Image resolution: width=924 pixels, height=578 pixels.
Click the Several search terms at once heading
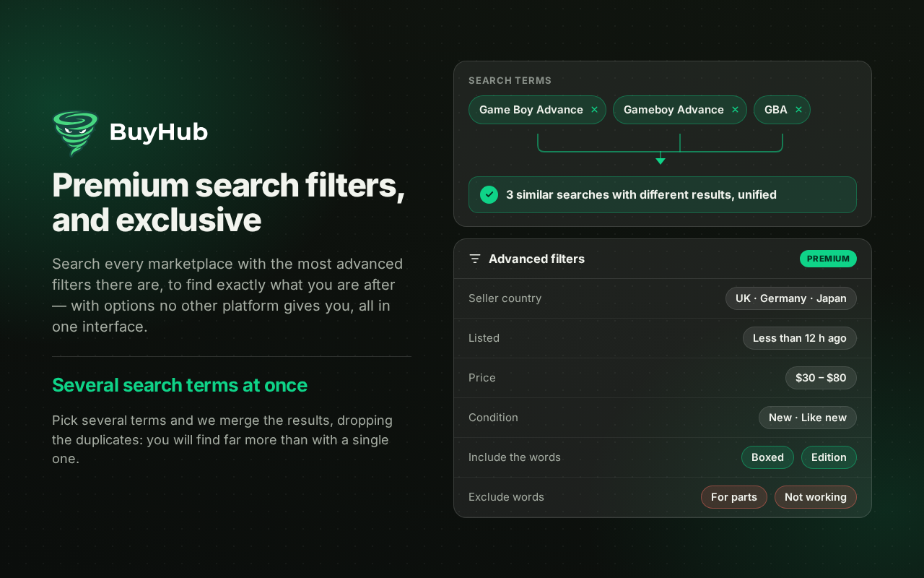[x=180, y=385]
